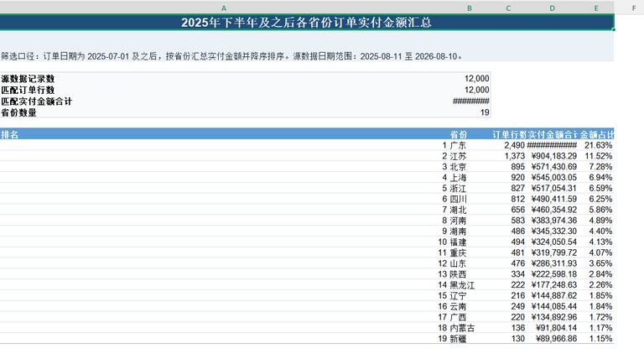
Task: Click order count 2,490 for 广东
Action: click(508, 145)
